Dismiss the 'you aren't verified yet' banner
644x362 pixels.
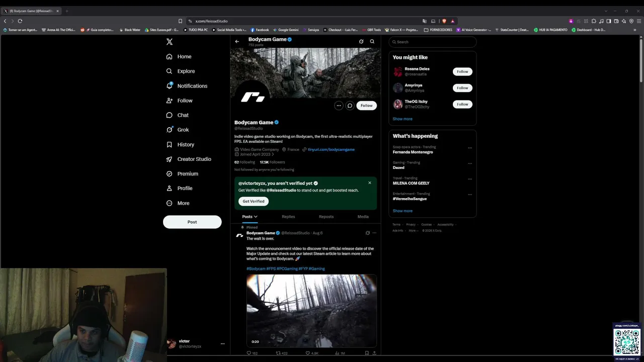[370, 183]
